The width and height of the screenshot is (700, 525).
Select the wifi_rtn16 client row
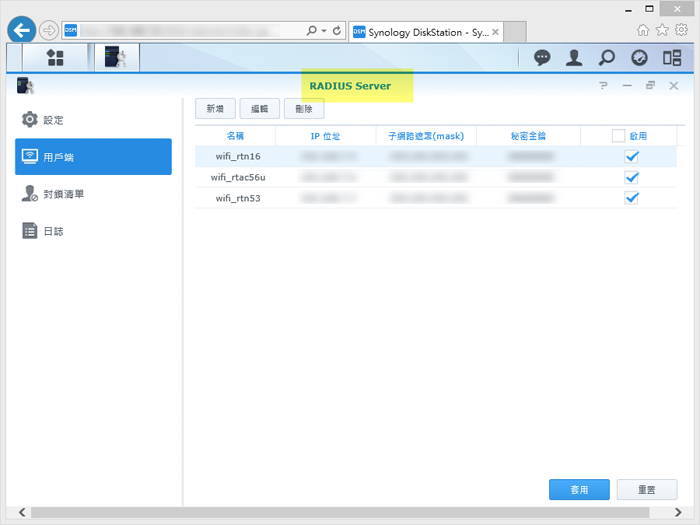[436, 156]
